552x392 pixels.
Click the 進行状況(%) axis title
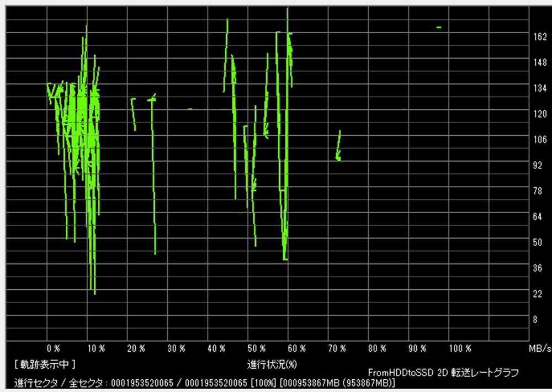pos(272,364)
